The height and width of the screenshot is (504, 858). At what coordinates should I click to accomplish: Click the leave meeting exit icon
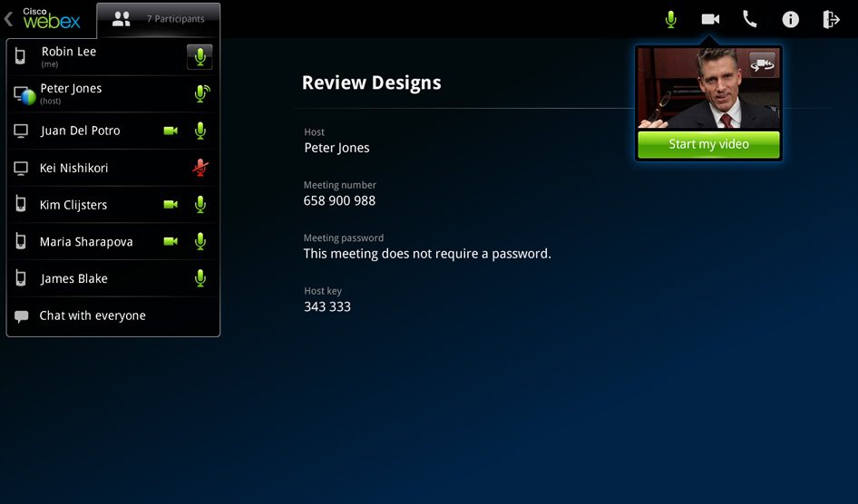click(831, 19)
